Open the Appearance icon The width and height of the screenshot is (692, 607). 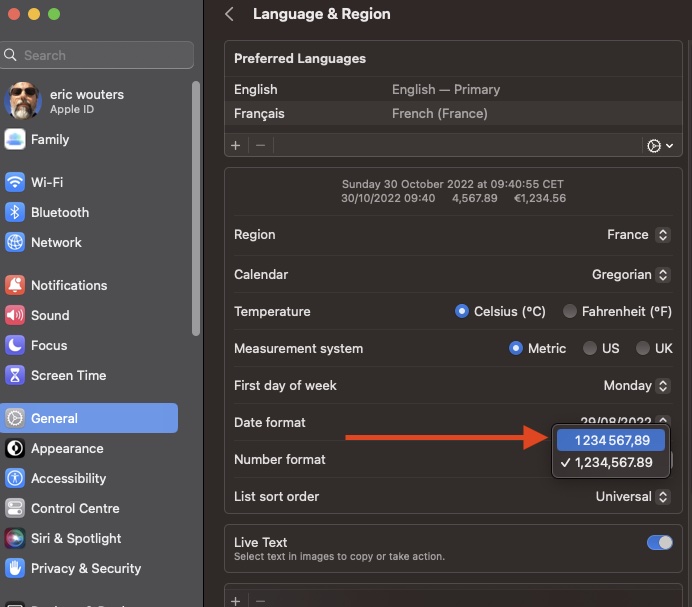coord(15,448)
